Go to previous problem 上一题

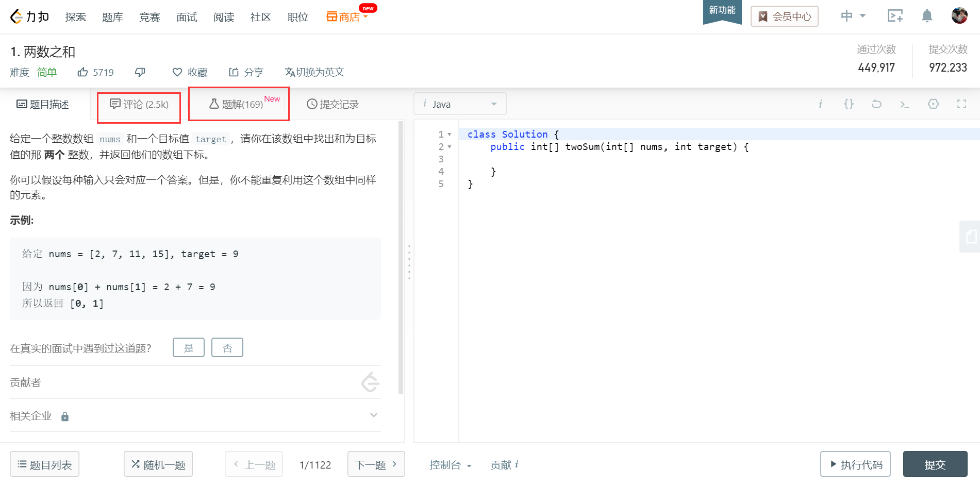[x=254, y=464]
